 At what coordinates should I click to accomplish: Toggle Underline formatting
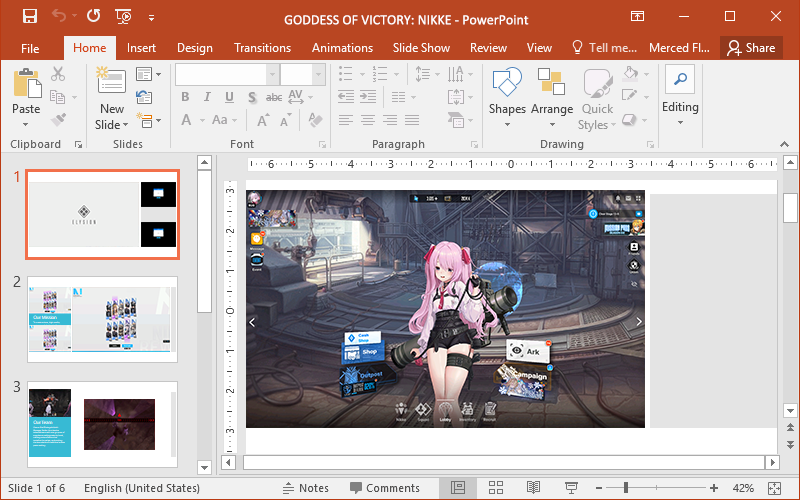point(230,97)
